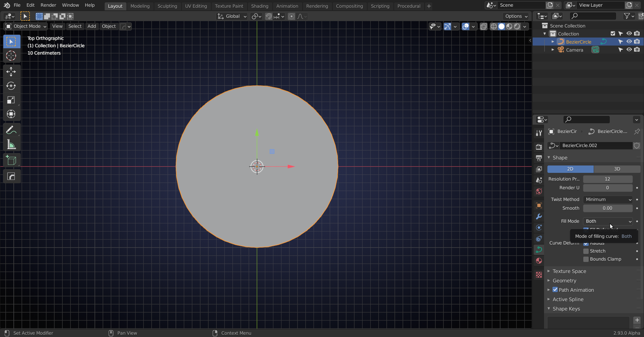Screen dimensions: 644x337
Task: Enable the Stretch checkbox
Action: 586,251
